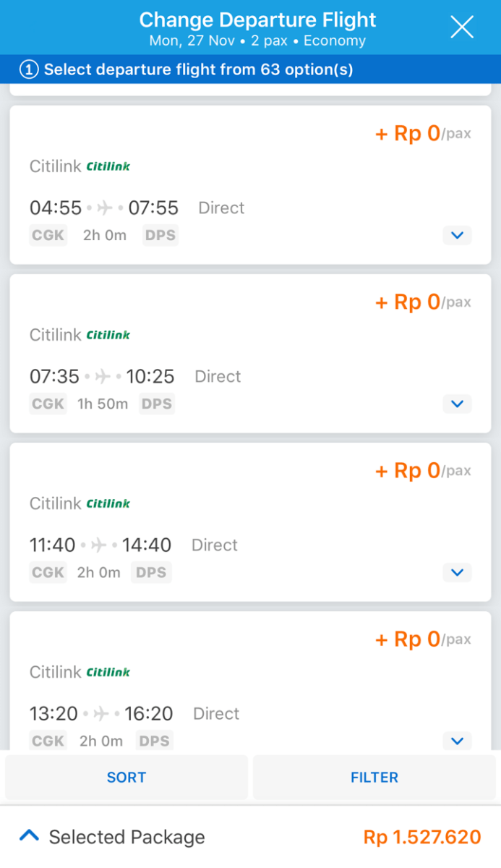Tap the Rp 0/pax price on 11:40 flight
Viewport: 501px width, 868px height.
click(422, 471)
